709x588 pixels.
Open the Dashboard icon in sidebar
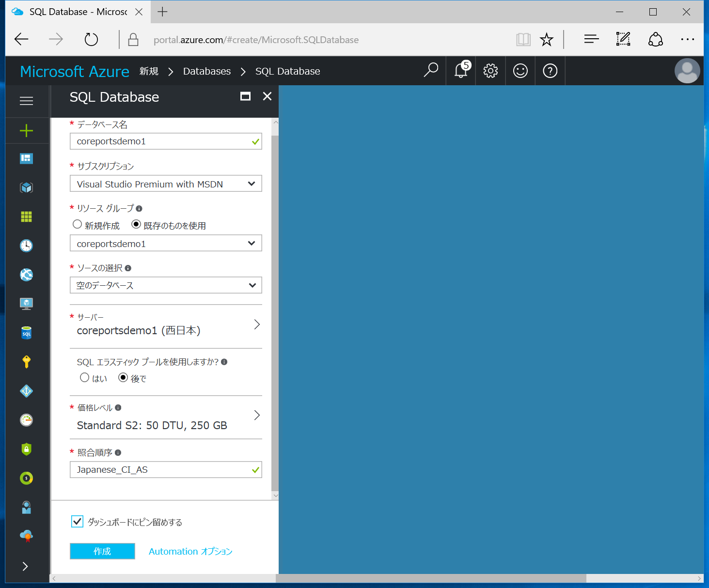click(x=26, y=158)
